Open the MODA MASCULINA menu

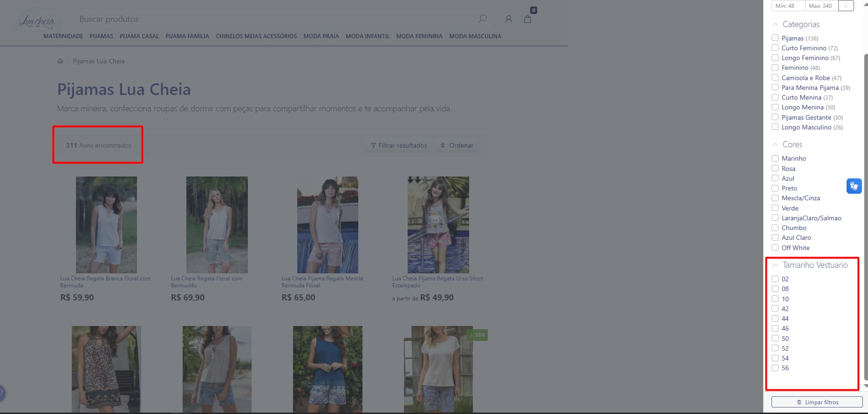475,36
